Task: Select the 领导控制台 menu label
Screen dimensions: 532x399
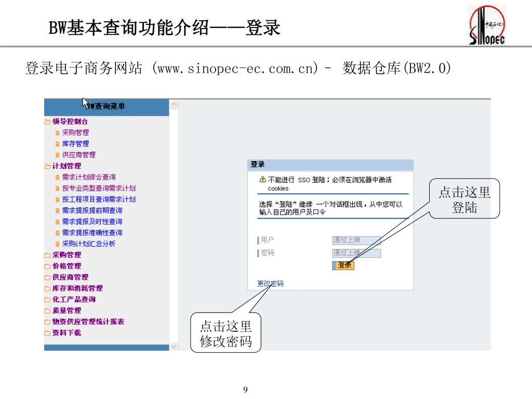Action: pos(70,122)
